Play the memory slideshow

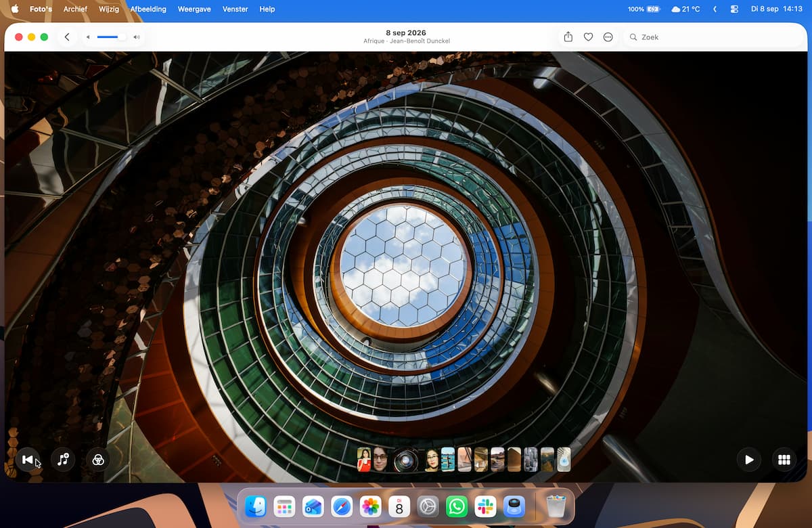[749, 460]
